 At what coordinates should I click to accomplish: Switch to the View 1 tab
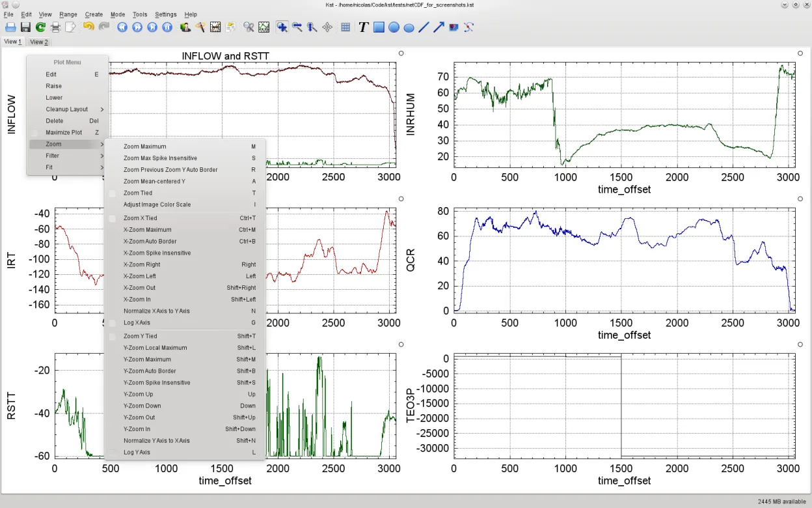tap(13, 42)
